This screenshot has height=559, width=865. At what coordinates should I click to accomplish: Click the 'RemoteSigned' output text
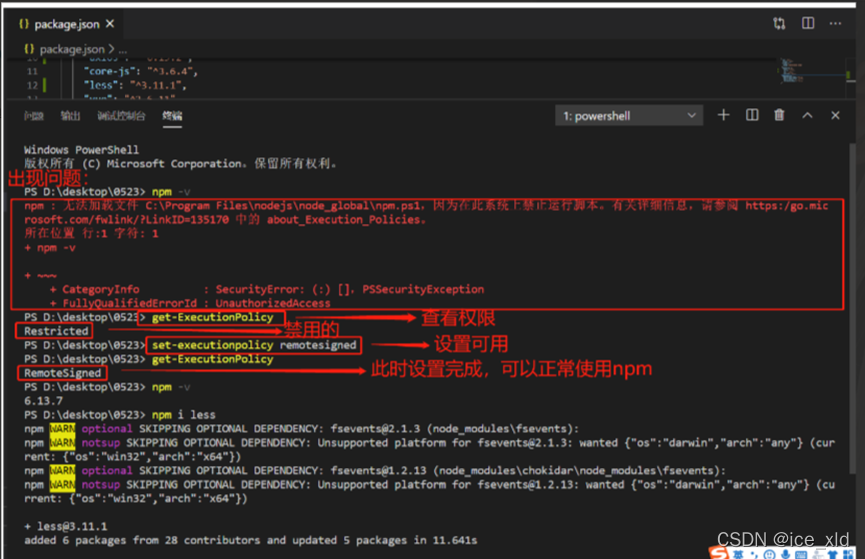62,373
